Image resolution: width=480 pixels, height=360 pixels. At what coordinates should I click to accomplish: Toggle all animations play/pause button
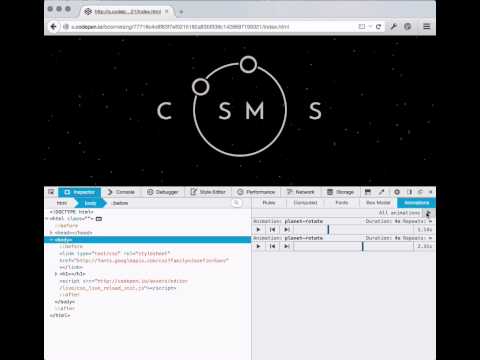click(x=428, y=213)
